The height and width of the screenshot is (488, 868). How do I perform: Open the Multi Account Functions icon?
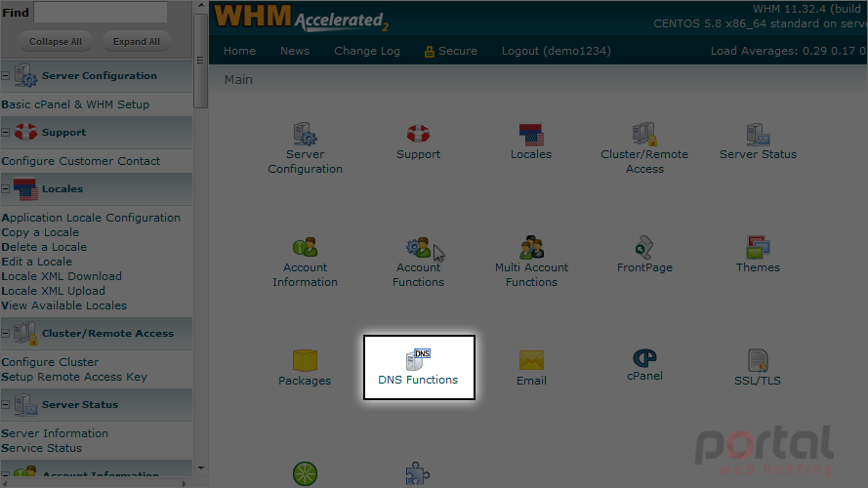pos(531,247)
